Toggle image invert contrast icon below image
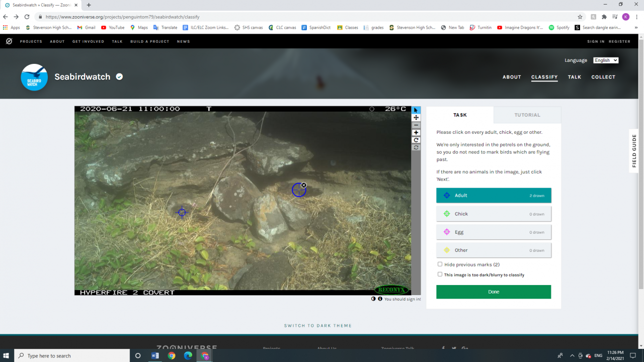 pyautogui.click(x=374, y=299)
